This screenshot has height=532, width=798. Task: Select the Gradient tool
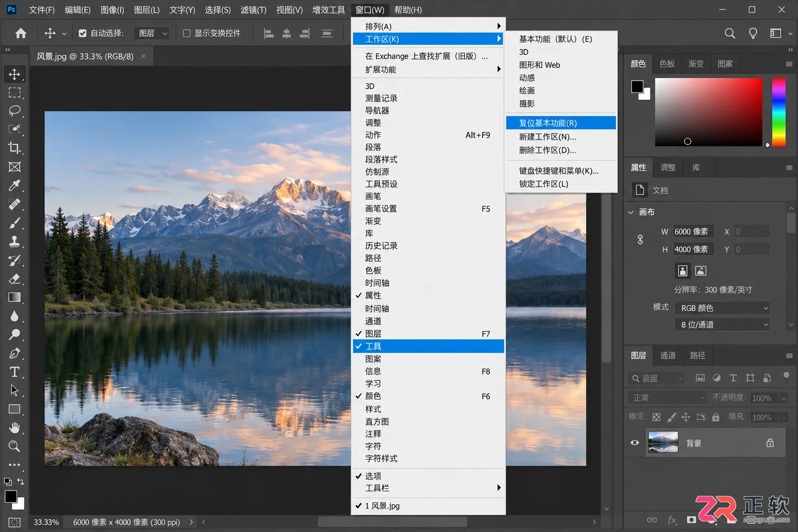[14, 298]
